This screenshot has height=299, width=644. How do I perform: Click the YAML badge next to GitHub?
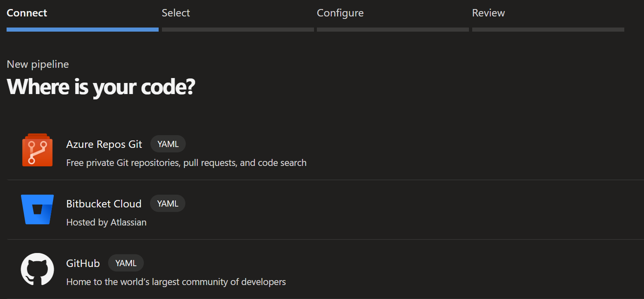tap(126, 263)
